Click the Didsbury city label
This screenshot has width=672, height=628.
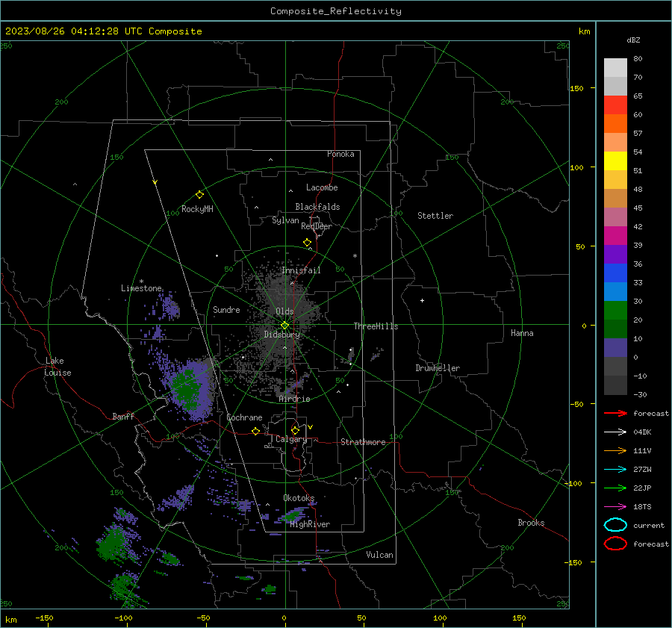pos(281,335)
